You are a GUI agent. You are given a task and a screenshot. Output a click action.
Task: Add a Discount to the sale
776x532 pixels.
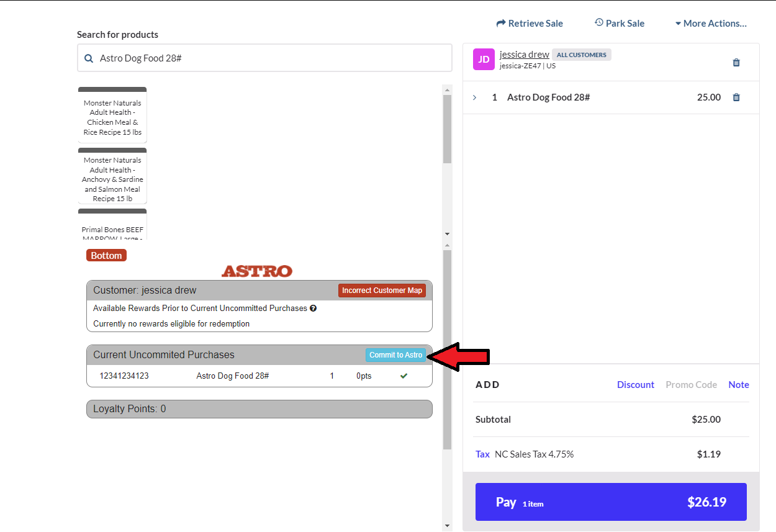[x=635, y=385]
